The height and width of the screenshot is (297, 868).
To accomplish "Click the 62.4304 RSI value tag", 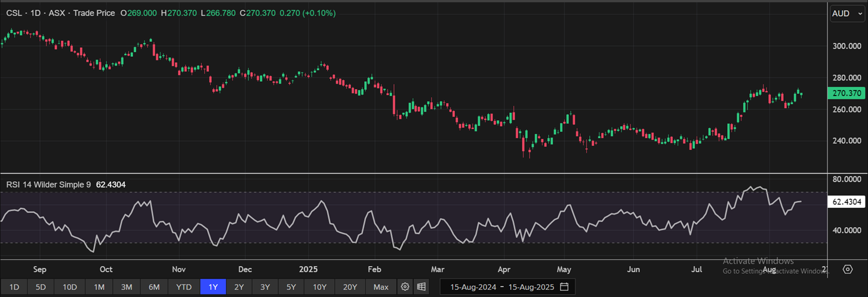I will pos(847,202).
